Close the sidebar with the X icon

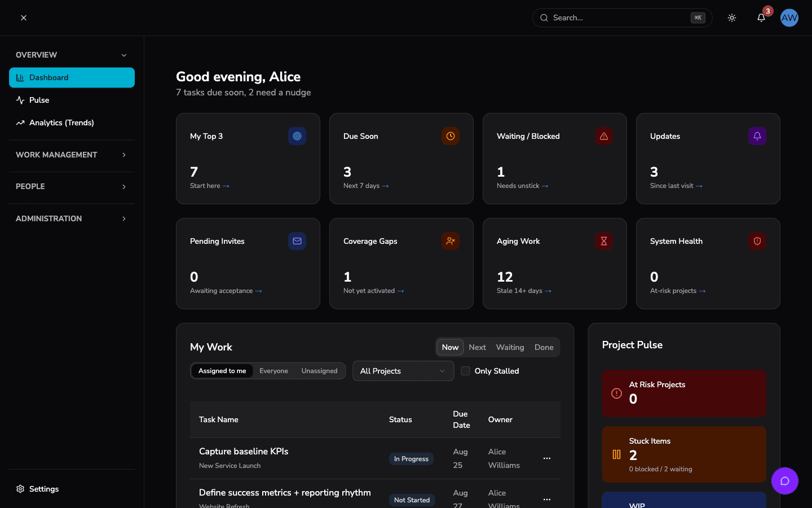coord(24,18)
